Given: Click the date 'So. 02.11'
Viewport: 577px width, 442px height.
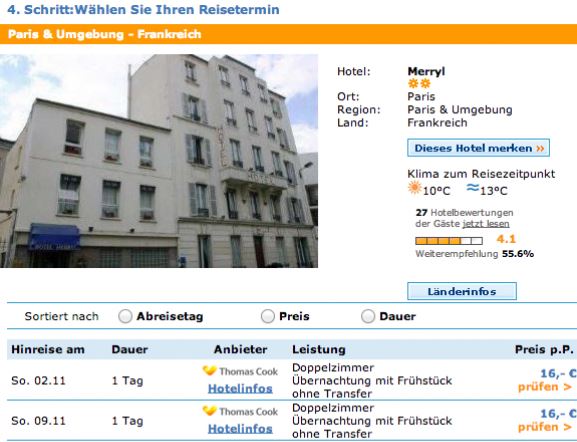Looking at the screenshot, I should [x=38, y=381].
